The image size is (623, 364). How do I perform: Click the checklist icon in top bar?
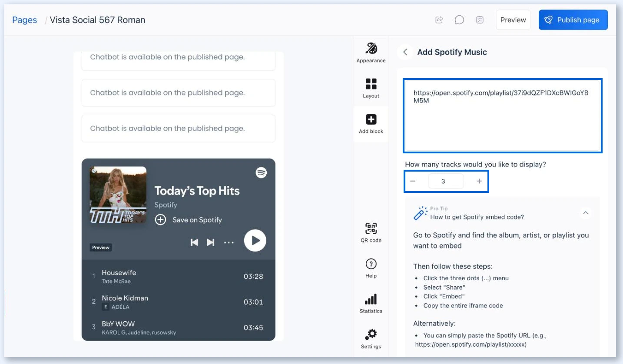tap(480, 20)
